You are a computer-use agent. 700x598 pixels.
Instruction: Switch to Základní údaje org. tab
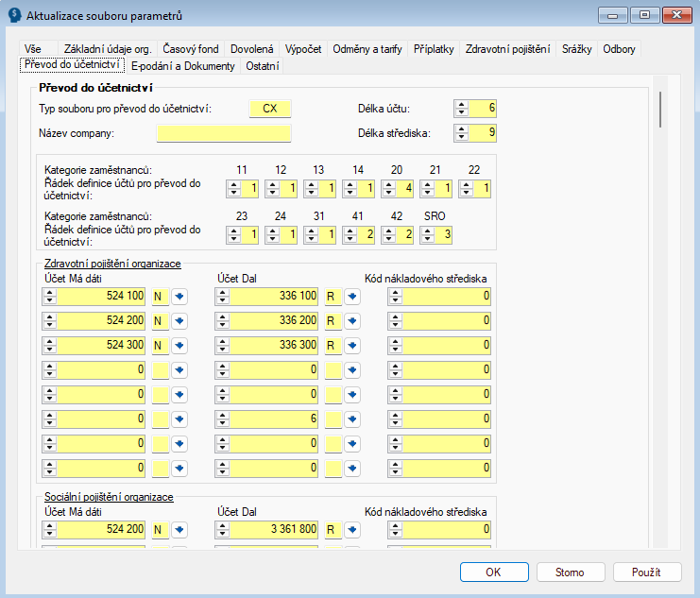(x=108, y=49)
